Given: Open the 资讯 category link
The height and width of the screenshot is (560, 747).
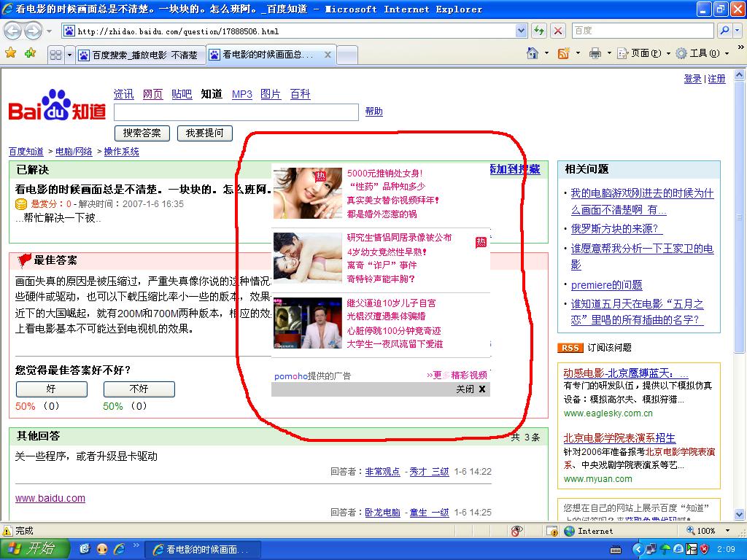Looking at the screenshot, I should click(123, 94).
